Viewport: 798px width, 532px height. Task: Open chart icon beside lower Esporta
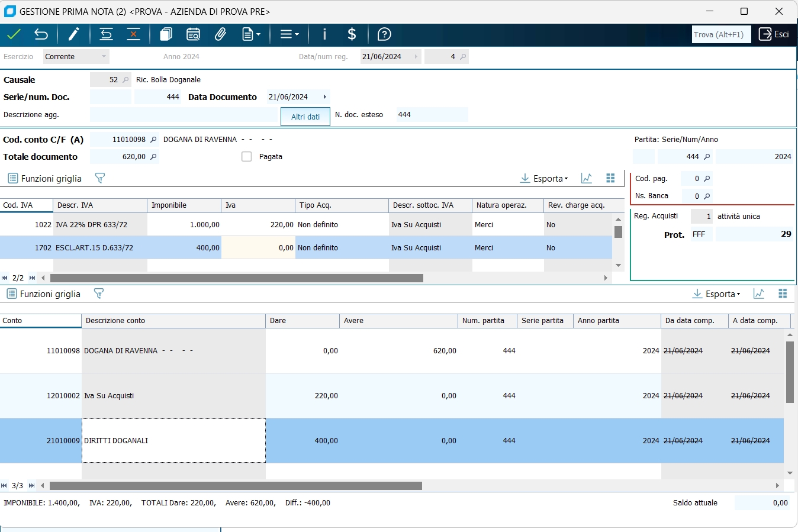pyautogui.click(x=759, y=294)
